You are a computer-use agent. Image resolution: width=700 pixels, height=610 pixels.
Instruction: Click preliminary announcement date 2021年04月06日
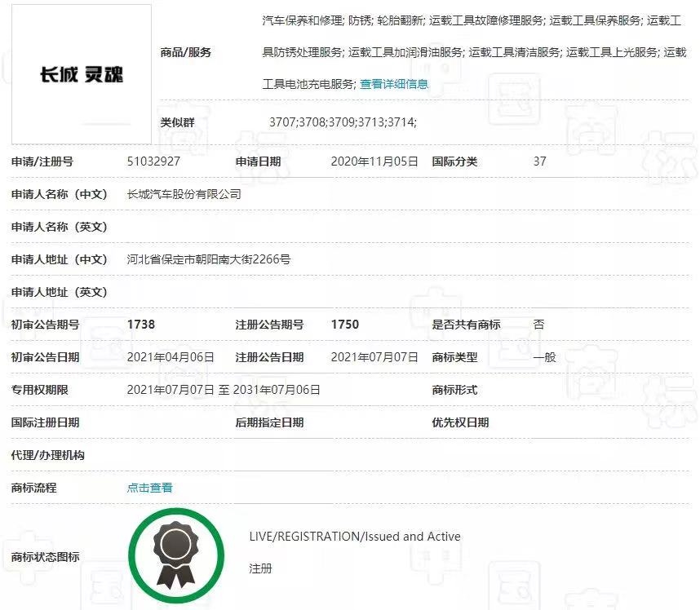click(171, 357)
